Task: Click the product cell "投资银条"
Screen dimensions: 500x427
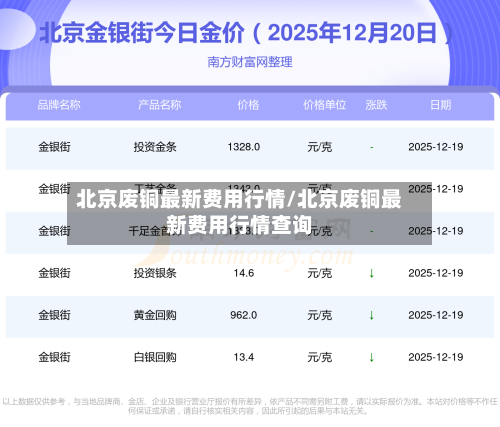Action: (x=155, y=273)
